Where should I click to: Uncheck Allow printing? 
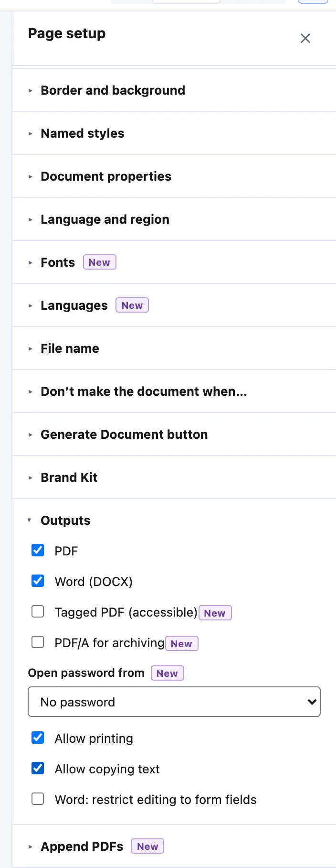38,738
